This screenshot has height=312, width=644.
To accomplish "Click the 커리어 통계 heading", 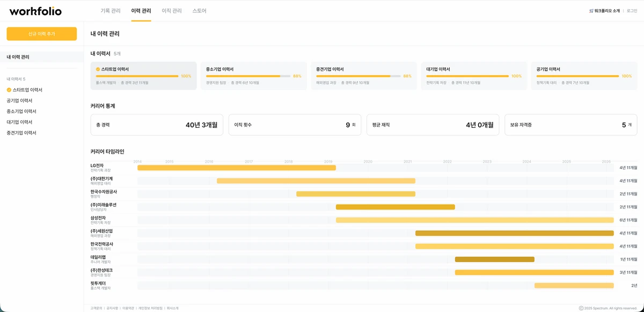I will [103, 106].
